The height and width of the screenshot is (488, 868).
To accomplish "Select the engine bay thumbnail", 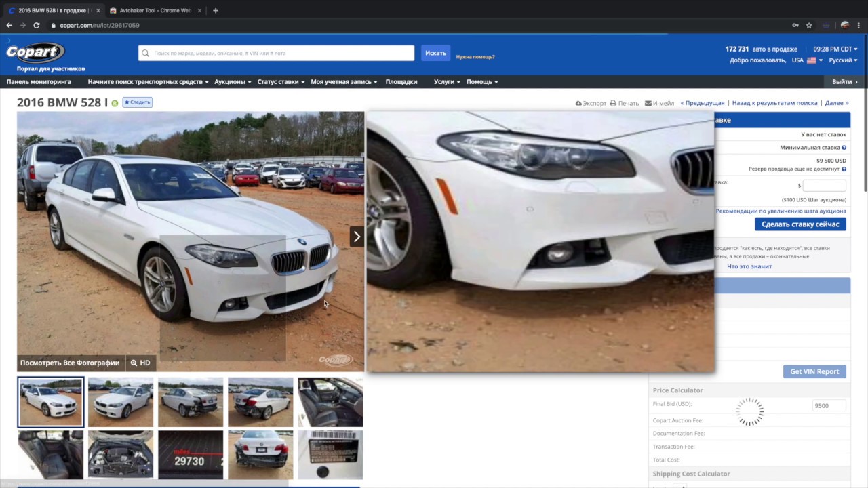I will click(121, 455).
